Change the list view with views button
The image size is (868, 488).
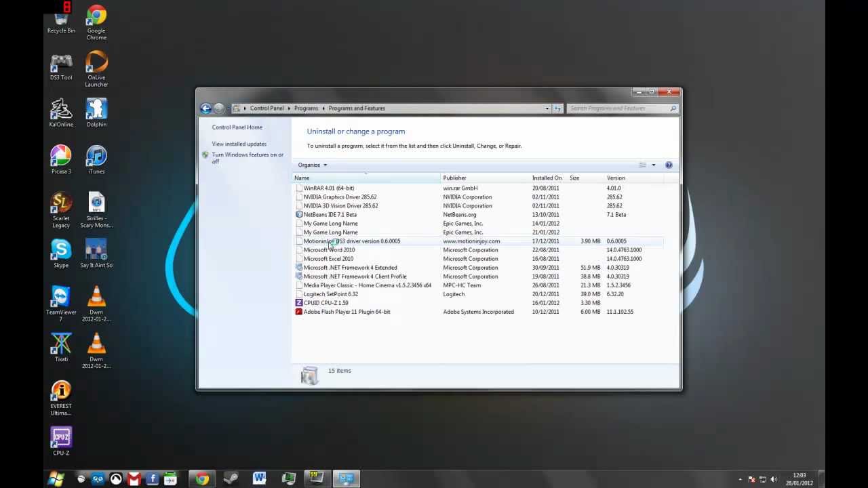coord(642,165)
